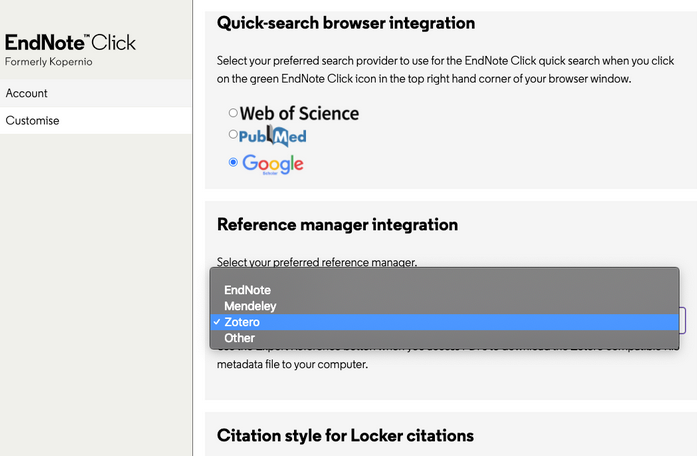This screenshot has width=697, height=458.
Task: Click the EndNote Click logo
Action: (x=70, y=43)
